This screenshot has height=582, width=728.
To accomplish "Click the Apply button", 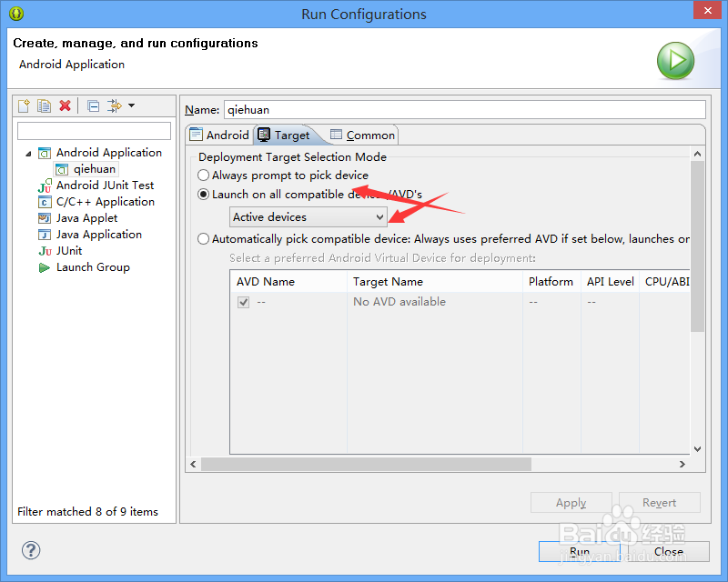I will (571, 503).
